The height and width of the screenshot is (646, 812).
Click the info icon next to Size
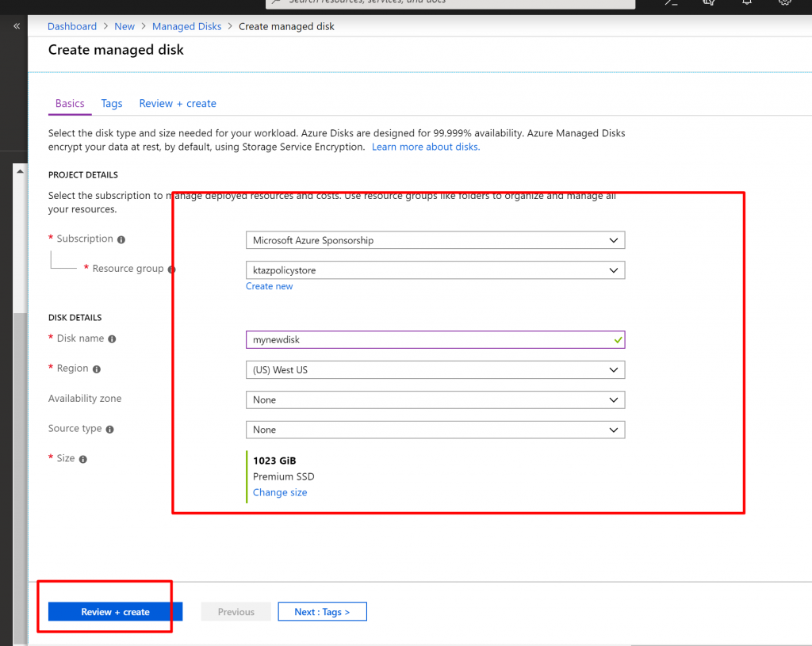82,459
